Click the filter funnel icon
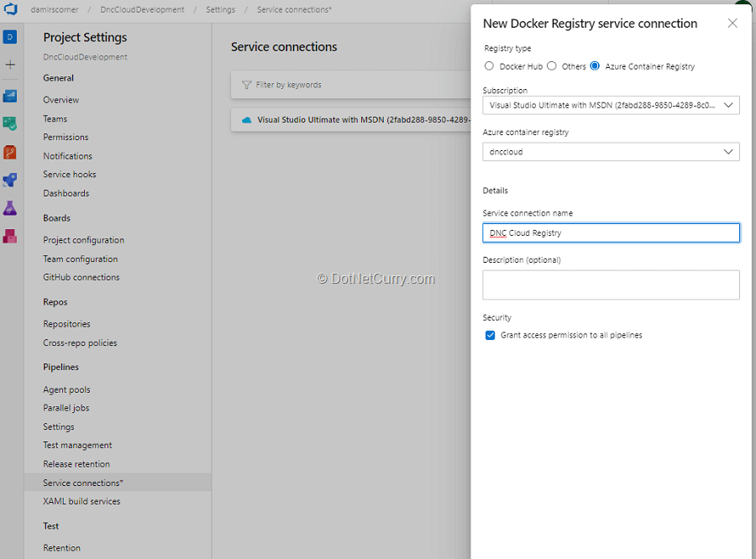This screenshot has height=559, width=756. click(246, 85)
